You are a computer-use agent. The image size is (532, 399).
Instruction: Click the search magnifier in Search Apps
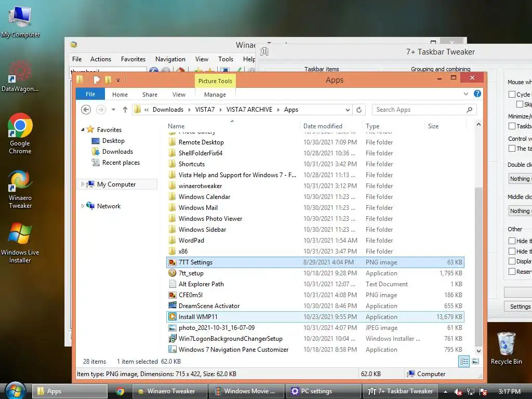[x=469, y=110]
